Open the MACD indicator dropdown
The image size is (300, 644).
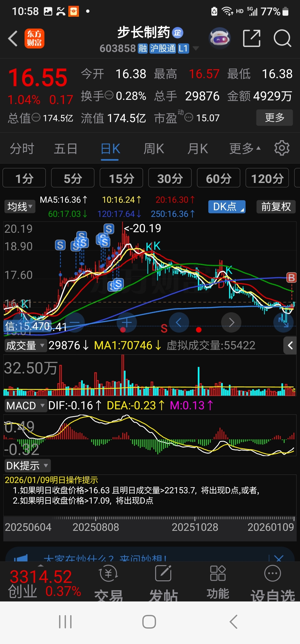pyautogui.click(x=25, y=405)
